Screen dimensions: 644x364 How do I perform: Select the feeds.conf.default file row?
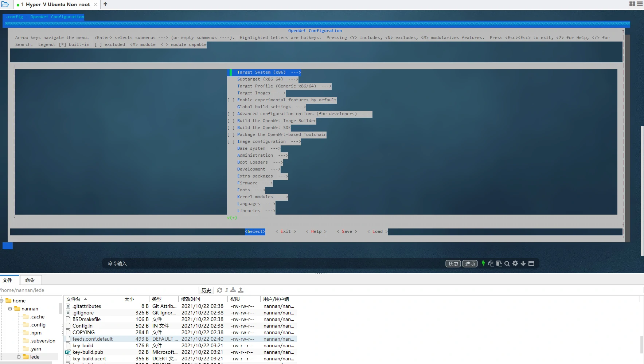(181, 339)
